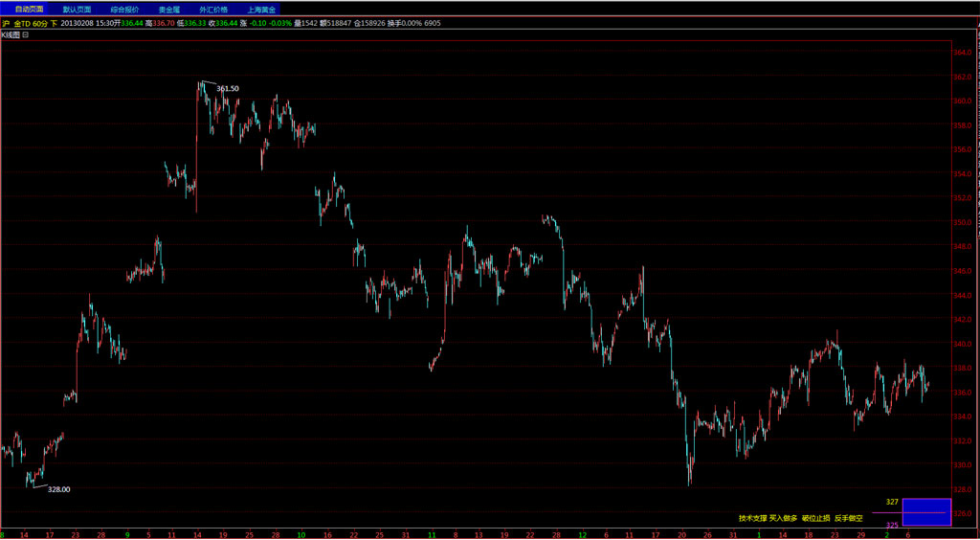This screenshot has height=540, width=980.
Task: Click the 361.50 high price annotation
Action: click(228, 88)
